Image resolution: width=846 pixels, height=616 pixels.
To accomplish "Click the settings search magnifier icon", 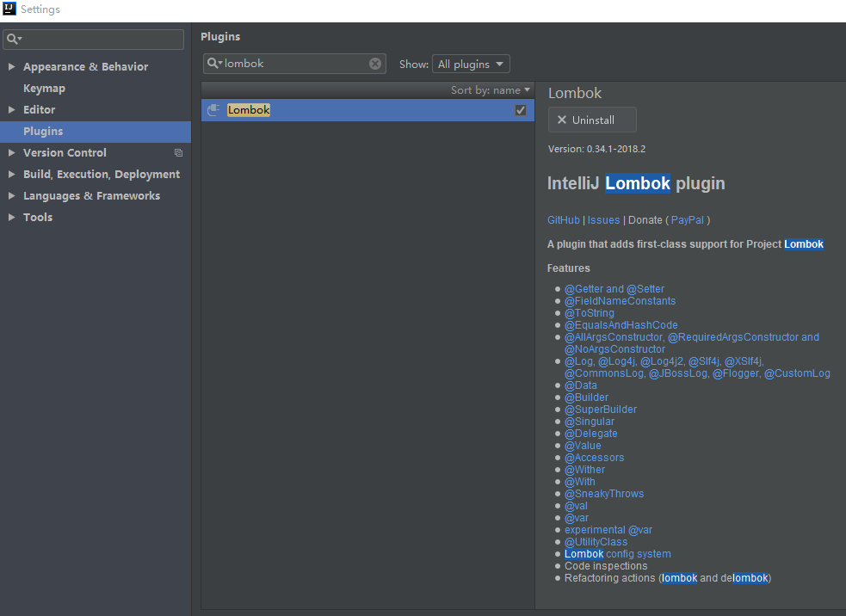I will (x=13, y=40).
